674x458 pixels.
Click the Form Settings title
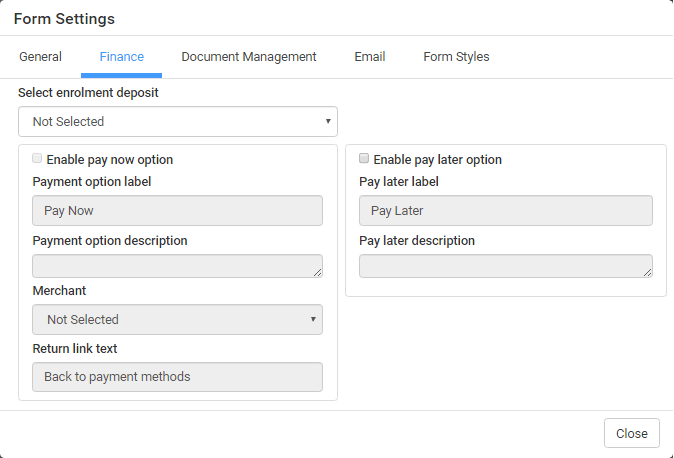tap(64, 19)
